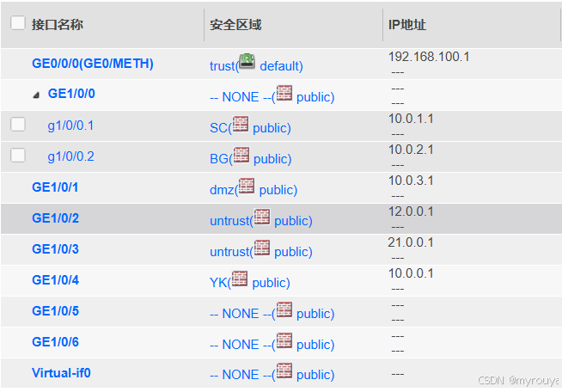Open the GE0/0/0(GE0/METH) interface link
This screenshot has width=562, height=392.
point(93,64)
